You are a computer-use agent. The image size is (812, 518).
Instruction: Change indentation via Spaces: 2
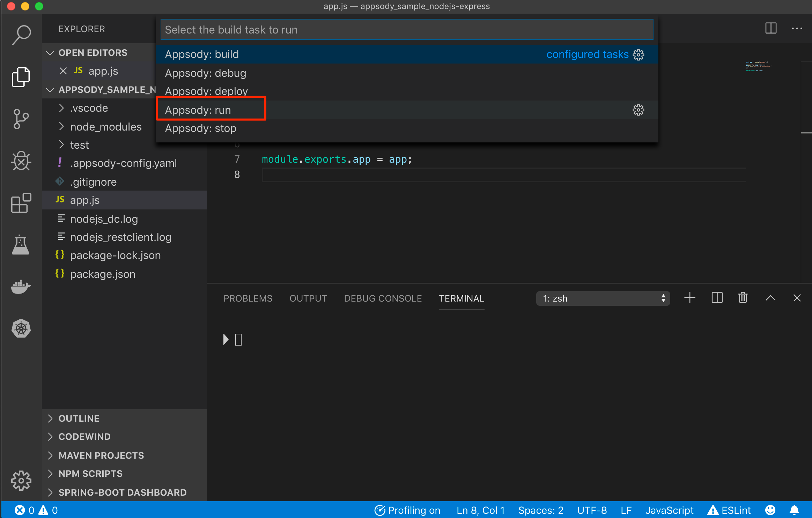[x=541, y=510]
